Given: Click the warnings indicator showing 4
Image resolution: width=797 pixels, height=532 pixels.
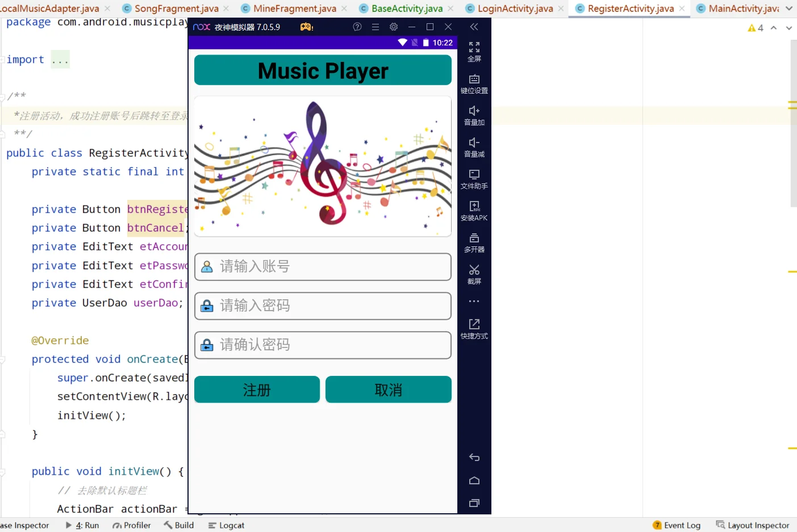Looking at the screenshot, I should pyautogui.click(x=756, y=28).
